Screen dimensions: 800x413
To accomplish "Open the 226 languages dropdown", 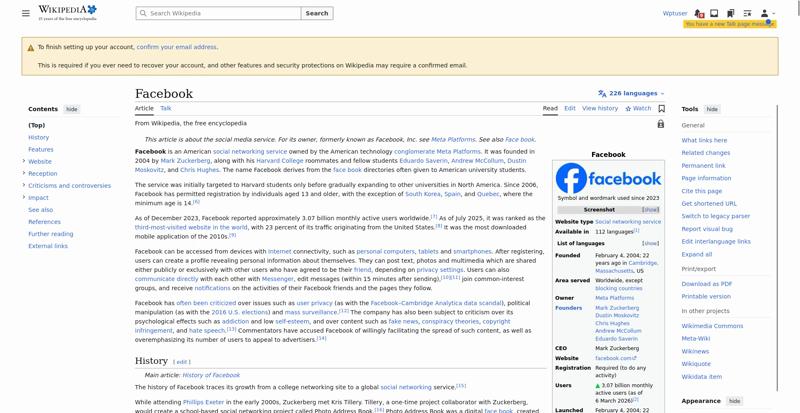I will pyautogui.click(x=631, y=93).
